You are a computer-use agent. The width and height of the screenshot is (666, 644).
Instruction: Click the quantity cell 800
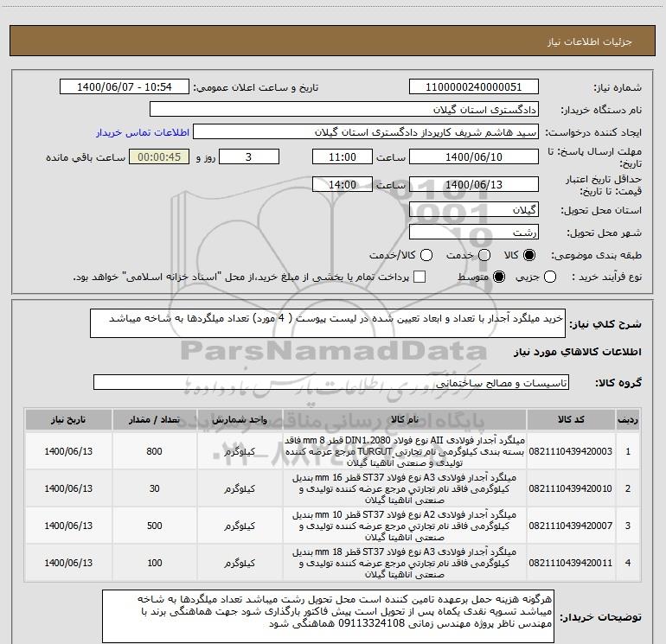[x=154, y=451]
